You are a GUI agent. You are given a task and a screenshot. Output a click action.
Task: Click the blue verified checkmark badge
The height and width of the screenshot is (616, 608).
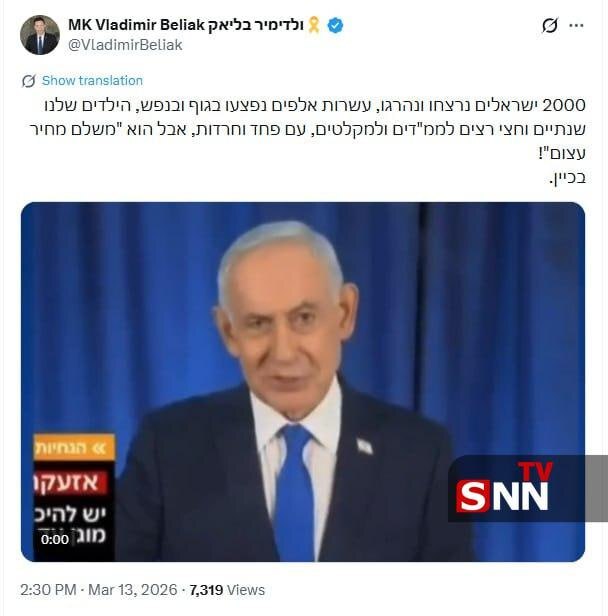[x=335, y=26]
